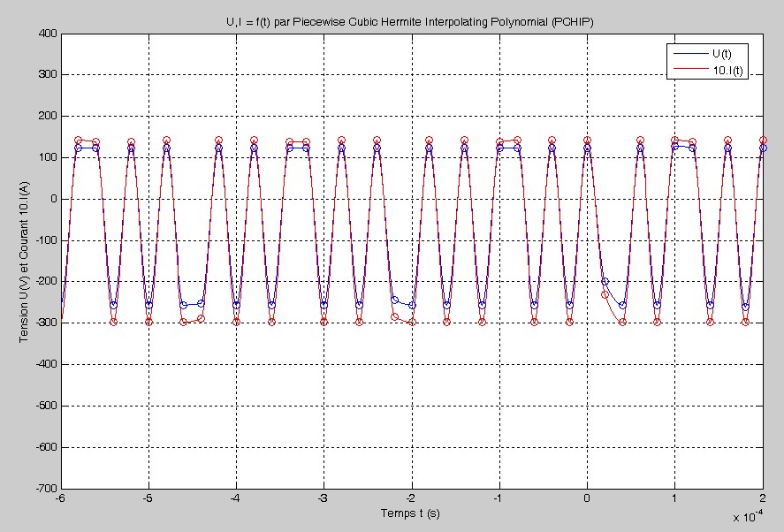This screenshot has width=784, height=532.
Task: Click the x-axis tick label '-6'
Action: 60,498
